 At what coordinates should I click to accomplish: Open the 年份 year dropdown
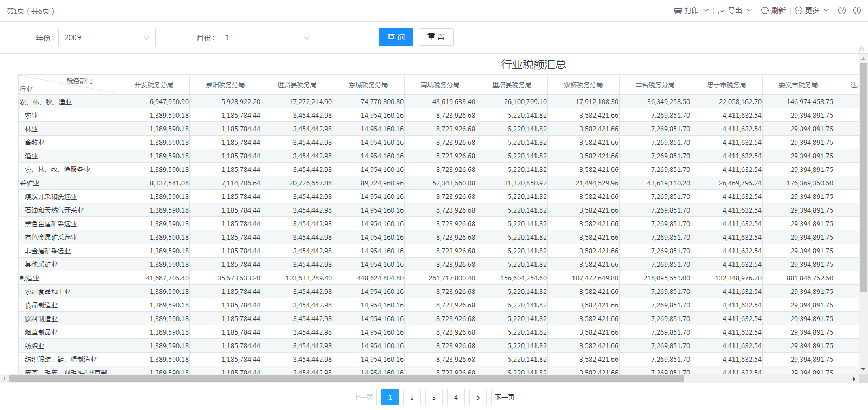[x=107, y=37]
